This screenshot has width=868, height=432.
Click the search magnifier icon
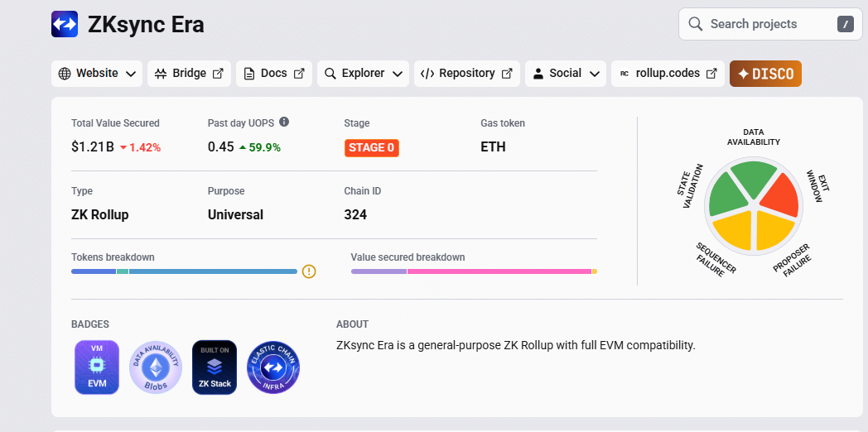pyautogui.click(x=695, y=24)
